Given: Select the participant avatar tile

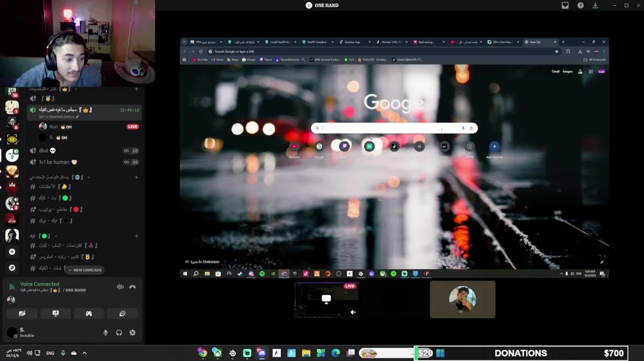Looking at the screenshot, I should click(x=462, y=299).
